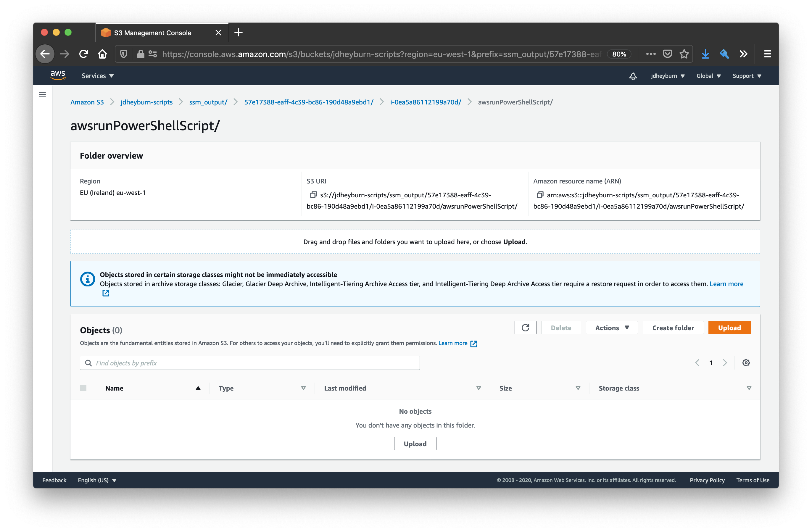Click the padlock site security icon
Image resolution: width=812 pixels, height=532 pixels.
click(x=140, y=54)
